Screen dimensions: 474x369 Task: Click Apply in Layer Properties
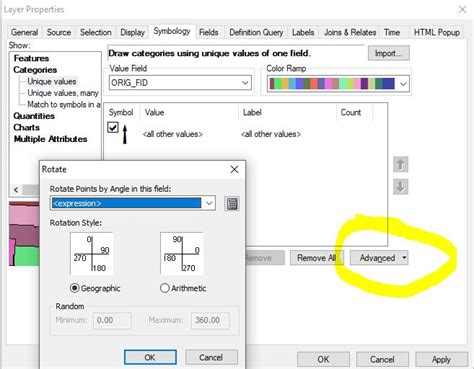[441, 359]
